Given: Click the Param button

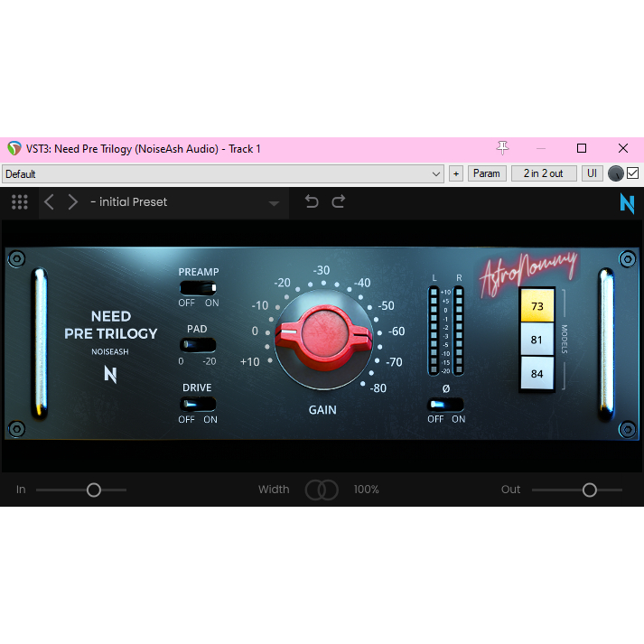Looking at the screenshot, I should (x=487, y=173).
